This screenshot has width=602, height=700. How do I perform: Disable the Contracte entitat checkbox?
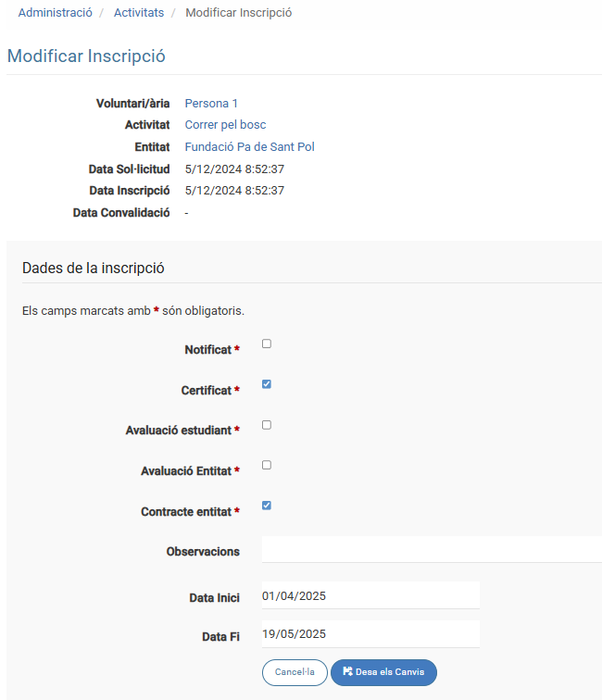(x=267, y=506)
